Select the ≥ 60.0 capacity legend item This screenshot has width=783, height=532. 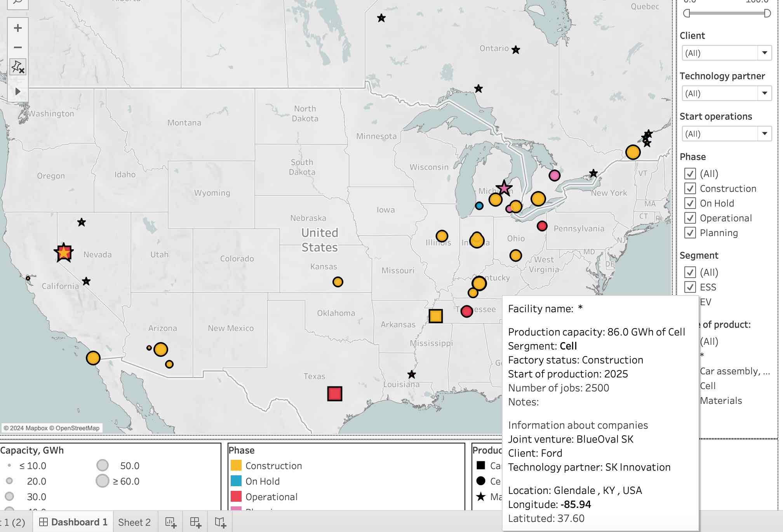[117, 481]
